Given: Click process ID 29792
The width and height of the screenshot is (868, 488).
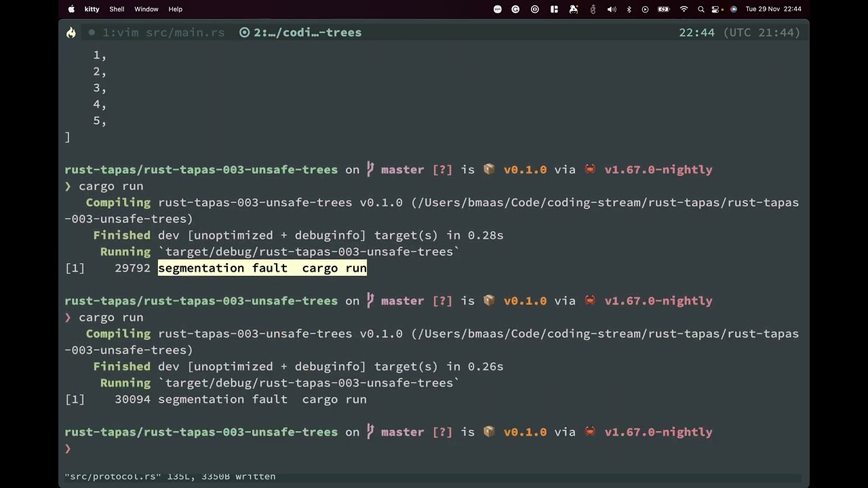Looking at the screenshot, I should [x=132, y=268].
